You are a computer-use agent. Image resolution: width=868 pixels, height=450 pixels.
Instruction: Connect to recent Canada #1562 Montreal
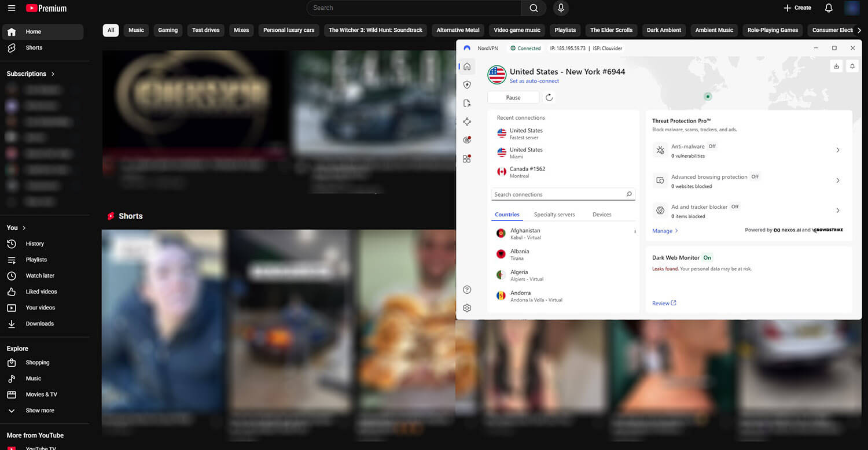pos(562,172)
